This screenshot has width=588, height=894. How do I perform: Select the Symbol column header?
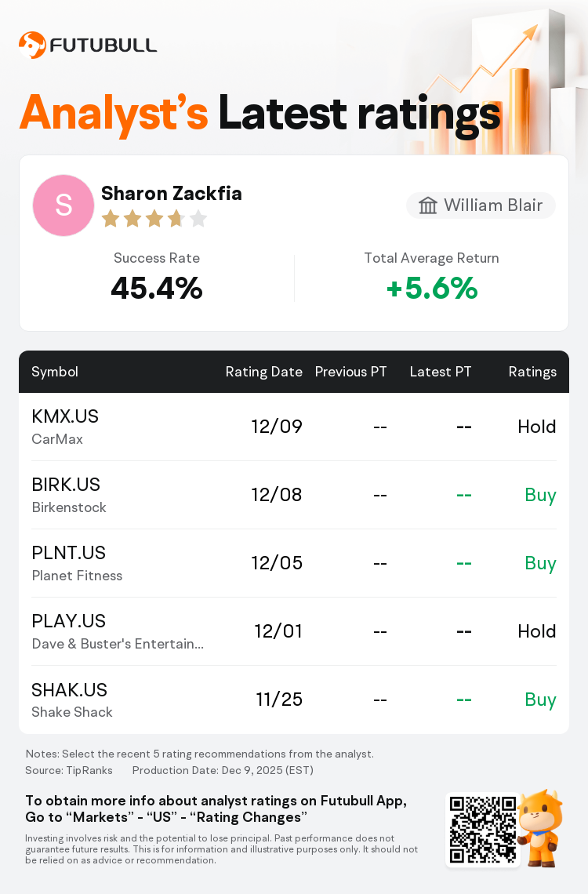click(55, 372)
